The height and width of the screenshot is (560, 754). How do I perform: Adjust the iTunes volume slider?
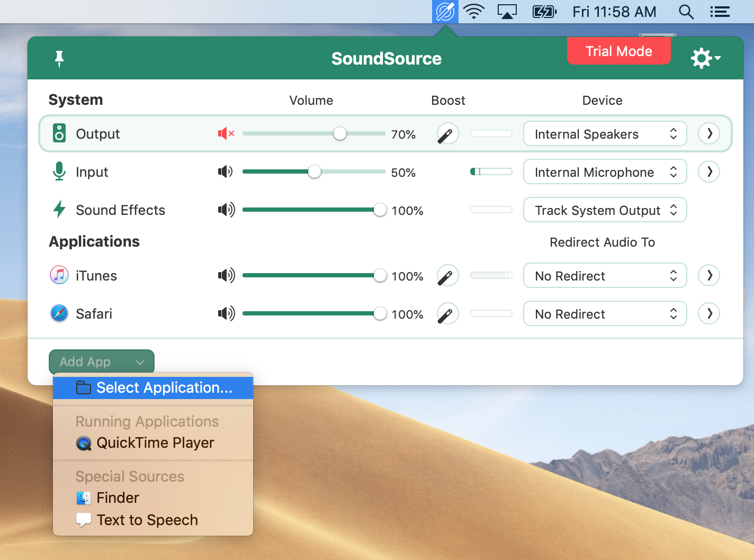(x=313, y=276)
